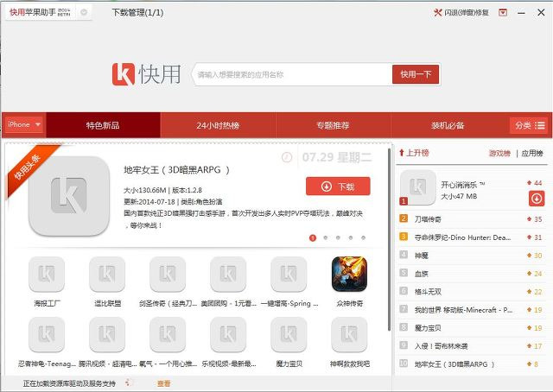The image size is (553, 392).
Task: Open the 快用苹果助手 home tab
Action: coord(40,12)
